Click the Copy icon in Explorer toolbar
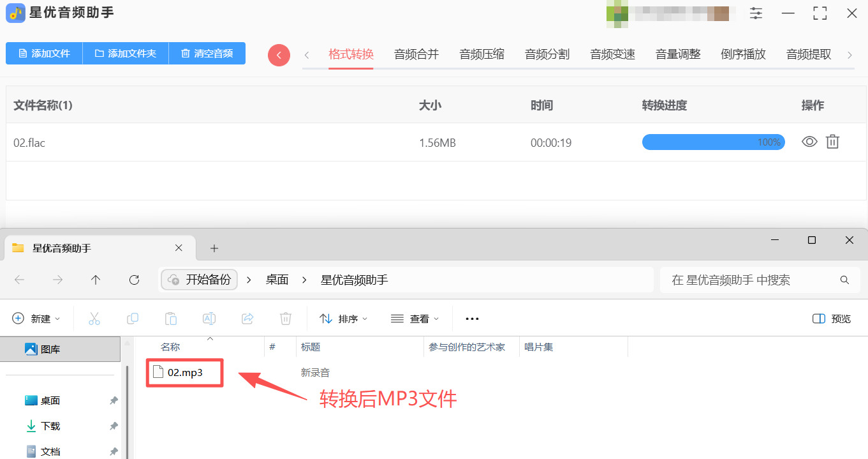 click(133, 319)
